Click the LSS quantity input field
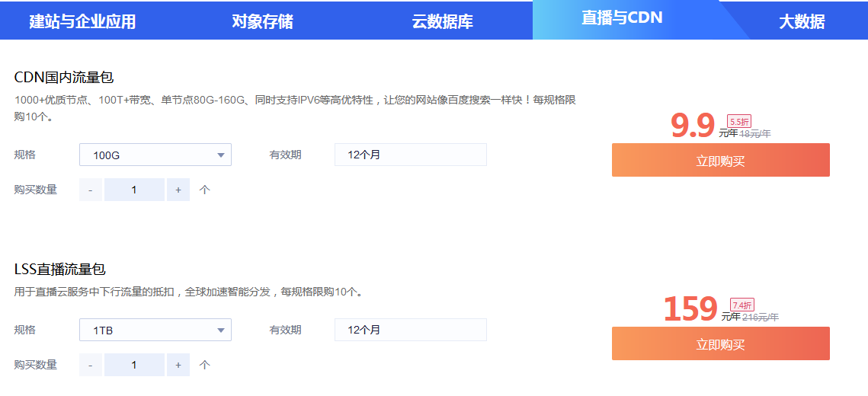Viewport: 868px width, 396px height. [x=135, y=365]
